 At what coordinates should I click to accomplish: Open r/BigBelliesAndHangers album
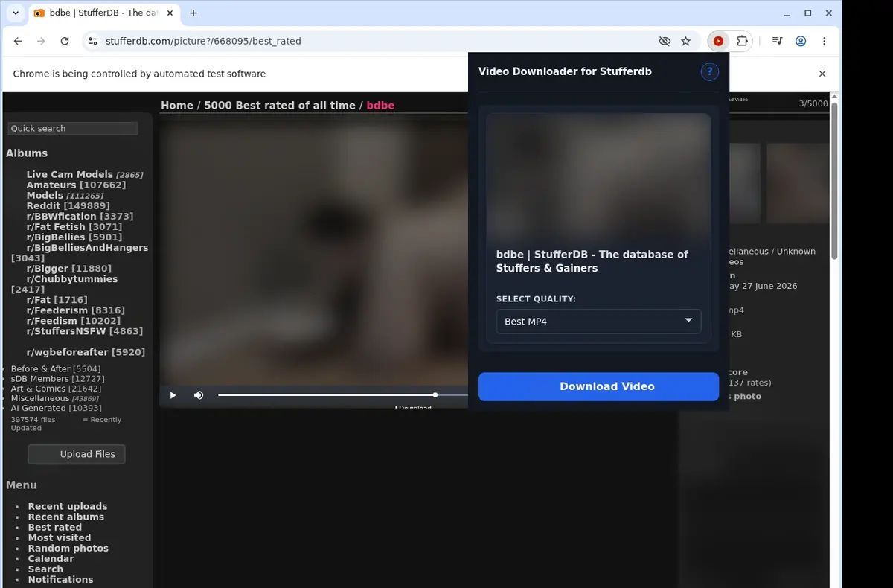tap(87, 247)
